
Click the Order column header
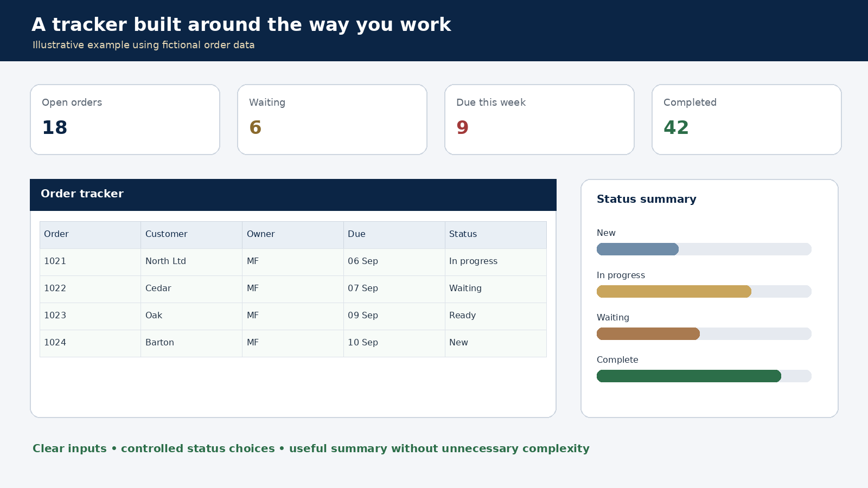click(x=90, y=235)
